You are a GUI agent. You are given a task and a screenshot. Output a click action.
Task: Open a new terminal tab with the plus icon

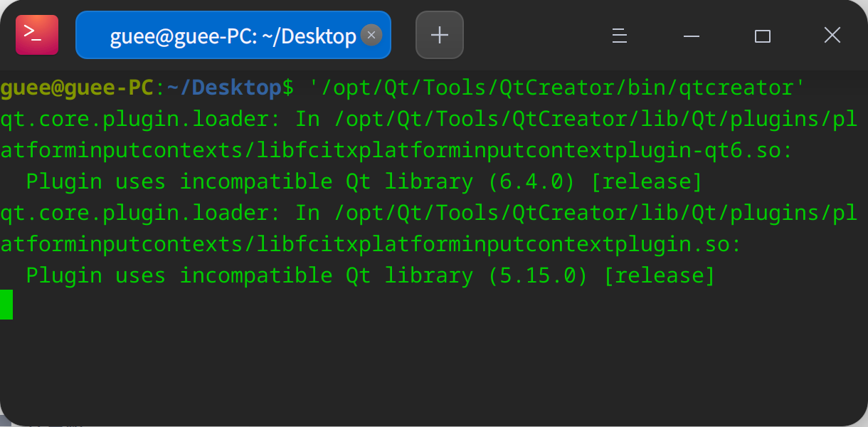tap(439, 34)
